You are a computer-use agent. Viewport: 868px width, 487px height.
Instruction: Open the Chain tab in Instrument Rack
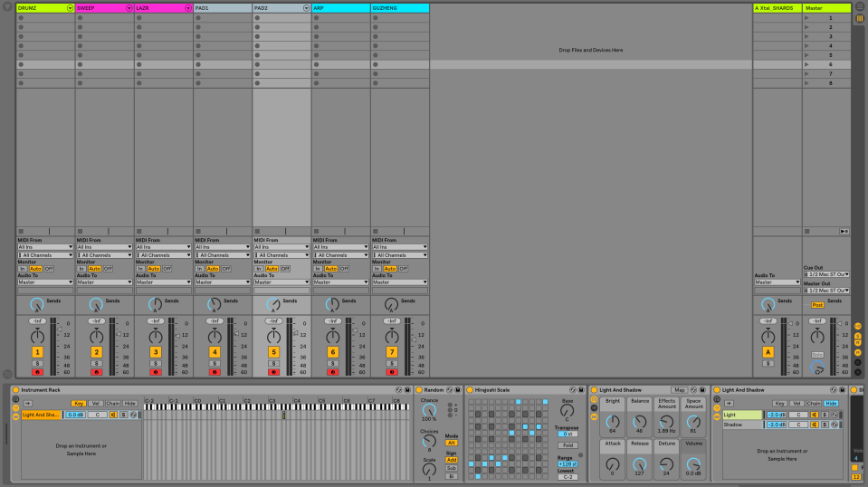point(113,403)
